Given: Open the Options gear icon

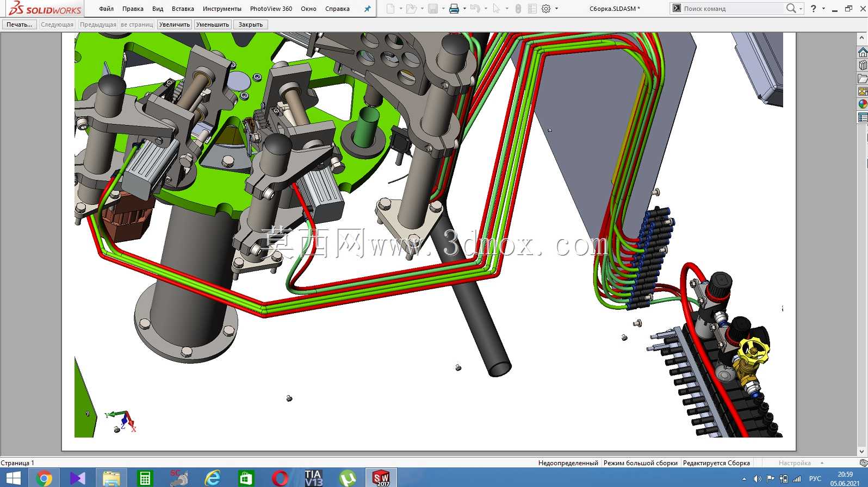Looking at the screenshot, I should (x=546, y=9).
